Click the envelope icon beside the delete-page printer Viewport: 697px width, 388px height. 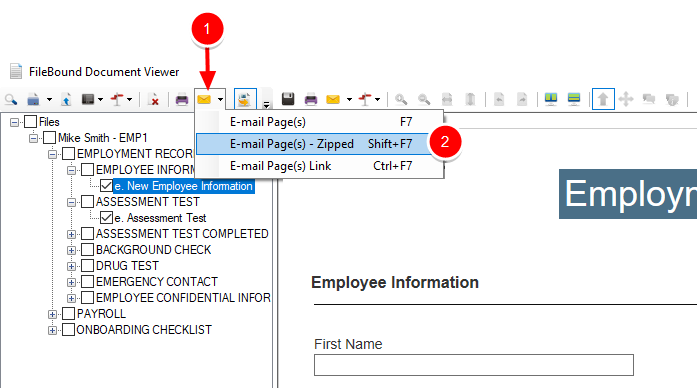204,100
